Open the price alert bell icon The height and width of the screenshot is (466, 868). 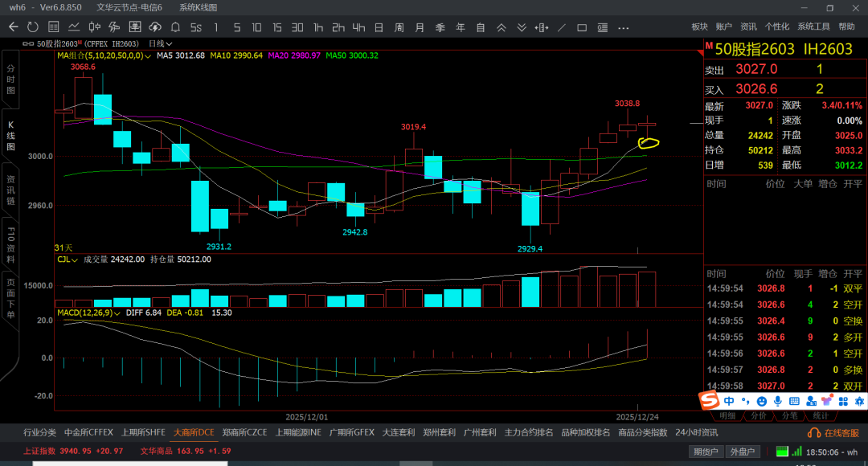175,27
